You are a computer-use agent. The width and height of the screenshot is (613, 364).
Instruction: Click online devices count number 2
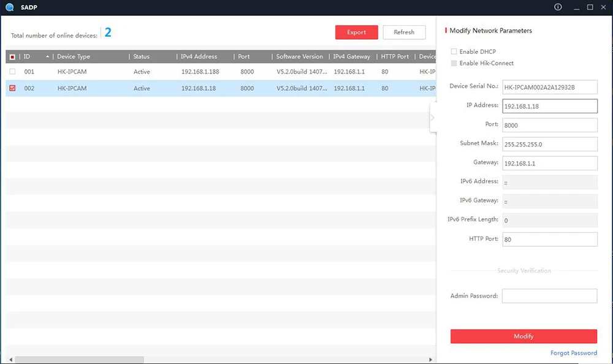108,32
